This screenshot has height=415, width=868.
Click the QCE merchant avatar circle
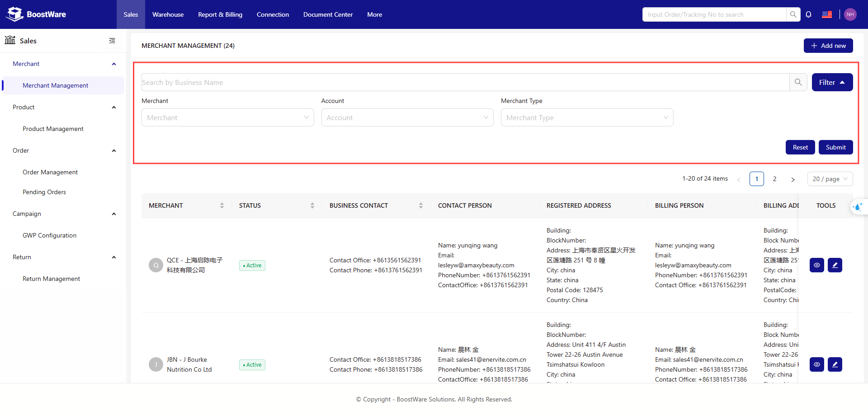pos(156,265)
